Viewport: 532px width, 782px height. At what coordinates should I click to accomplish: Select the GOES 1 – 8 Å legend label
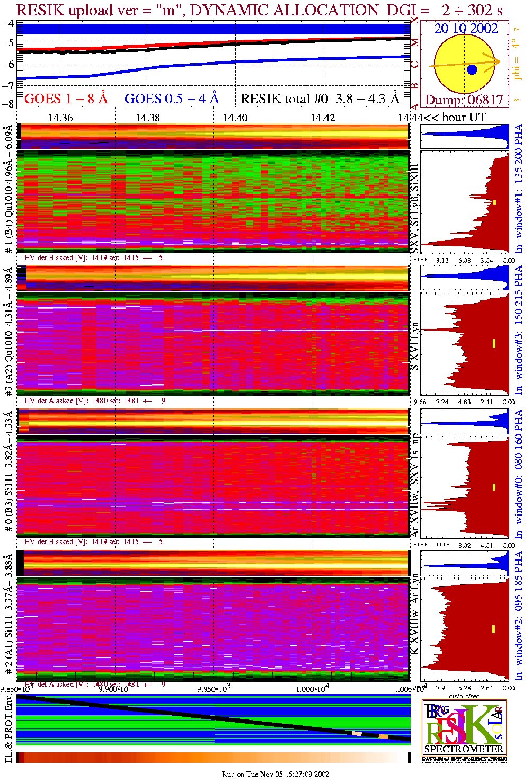(66, 99)
